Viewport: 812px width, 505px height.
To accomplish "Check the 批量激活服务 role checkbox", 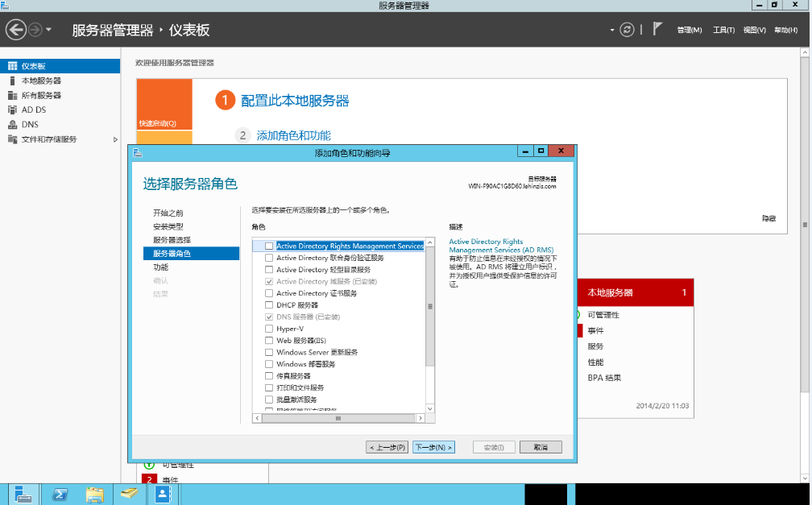I will [269, 399].
